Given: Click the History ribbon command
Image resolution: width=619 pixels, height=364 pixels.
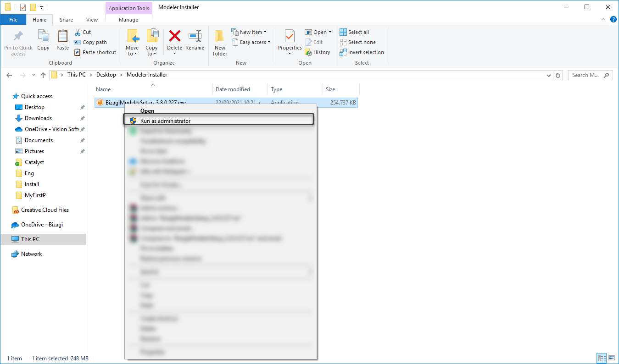Looking at the screenshot, I should point(318,52).
